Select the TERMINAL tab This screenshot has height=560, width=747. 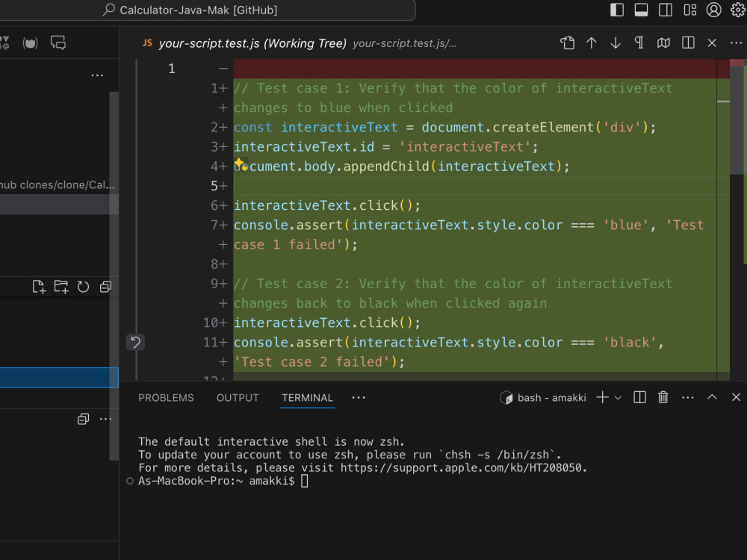(x=307, y=398)
